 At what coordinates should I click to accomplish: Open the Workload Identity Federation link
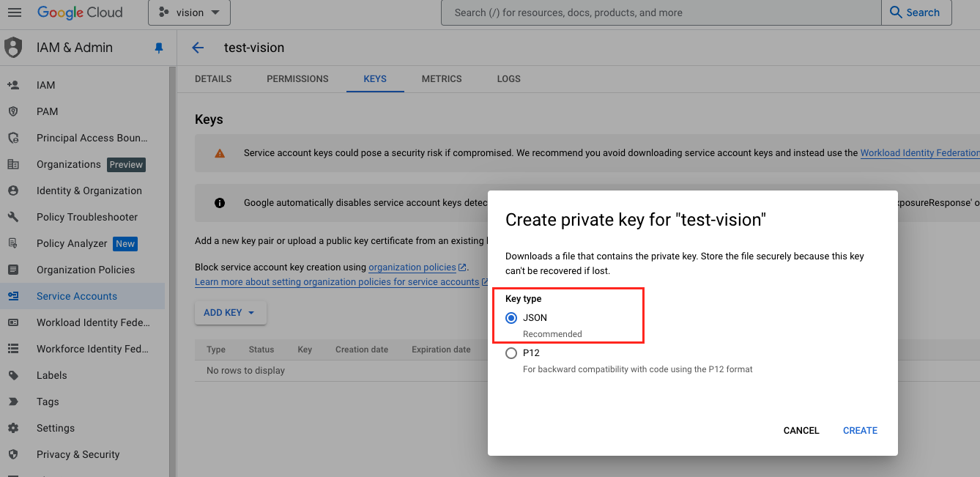(920, 153)
